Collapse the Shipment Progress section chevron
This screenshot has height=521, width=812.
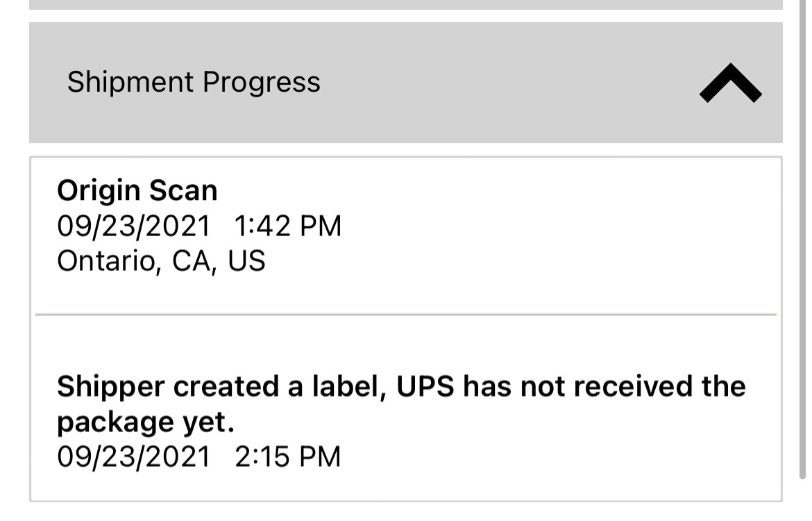[x=730, y=83]
